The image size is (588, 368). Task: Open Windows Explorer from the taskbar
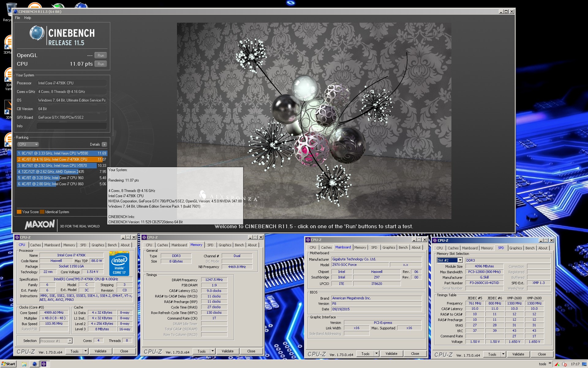[x=24, y=364]
